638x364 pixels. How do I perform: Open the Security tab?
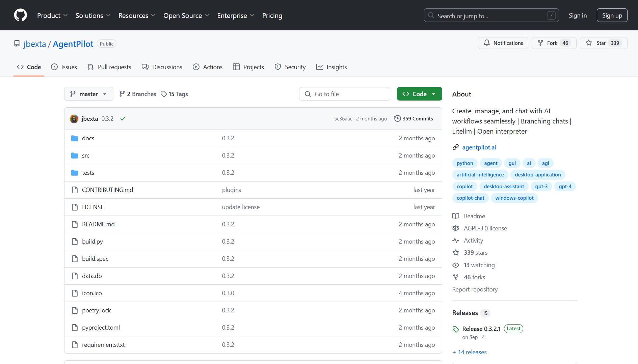coord(290,67)
